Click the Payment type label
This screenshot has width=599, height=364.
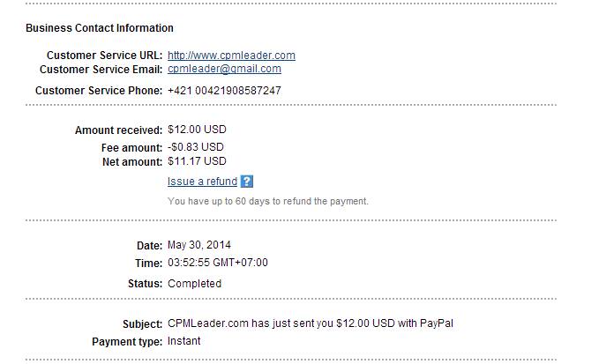tap(127, 341)
